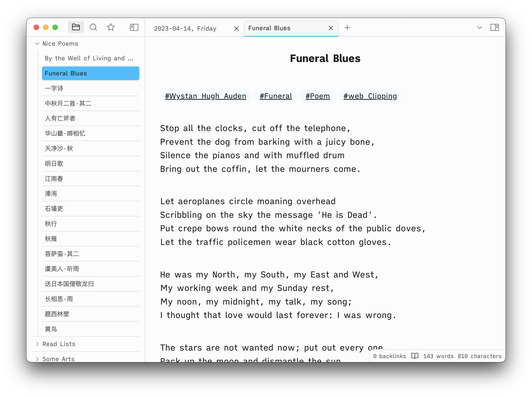The width and height of the screenshot is (532, 397).
Task: Open the note 题西林壁
Action: (x=90, y=314)
